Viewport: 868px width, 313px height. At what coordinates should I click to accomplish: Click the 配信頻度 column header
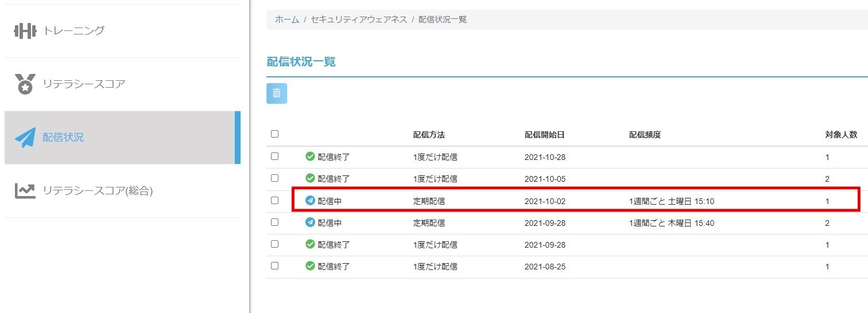point(645,135)
